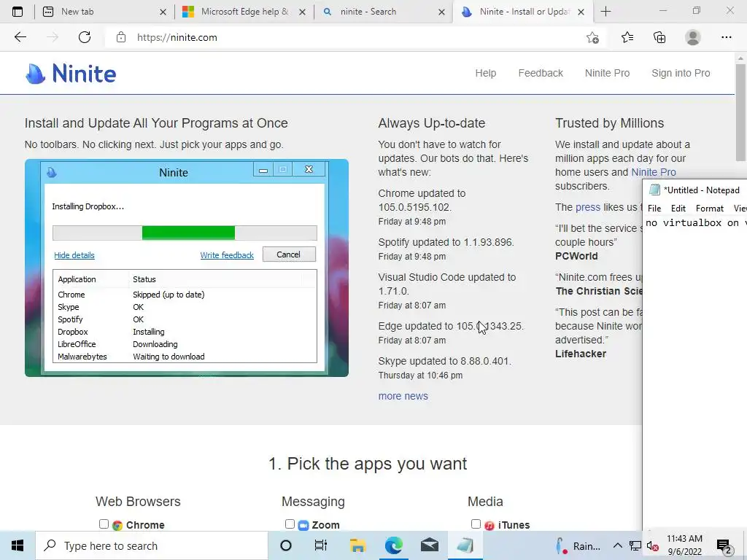Click the iTunes app label
Screen dimensions: 747x560
tap(514, 525)
